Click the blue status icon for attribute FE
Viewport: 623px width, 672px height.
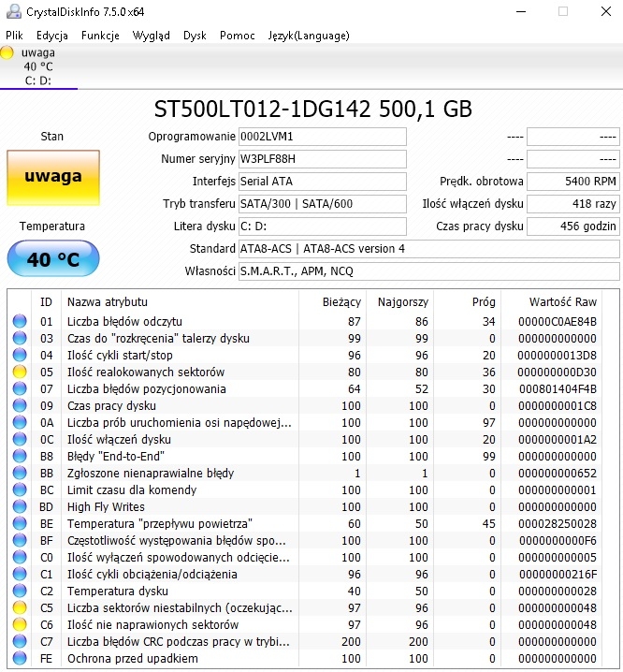(20, 658)
